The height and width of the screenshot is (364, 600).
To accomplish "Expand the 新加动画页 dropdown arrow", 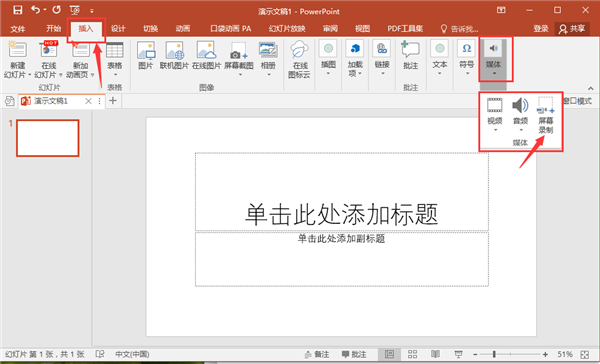I will click(x=92, y=75).
